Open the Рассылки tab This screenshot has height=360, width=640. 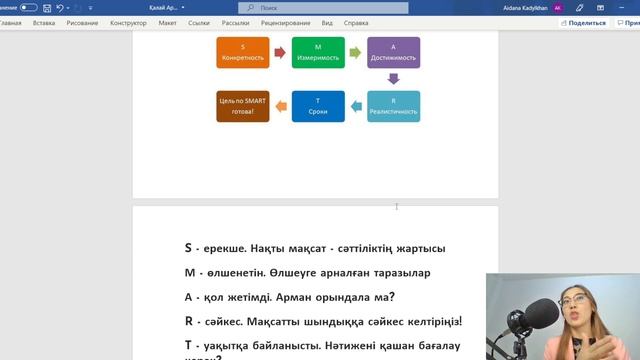236,23
